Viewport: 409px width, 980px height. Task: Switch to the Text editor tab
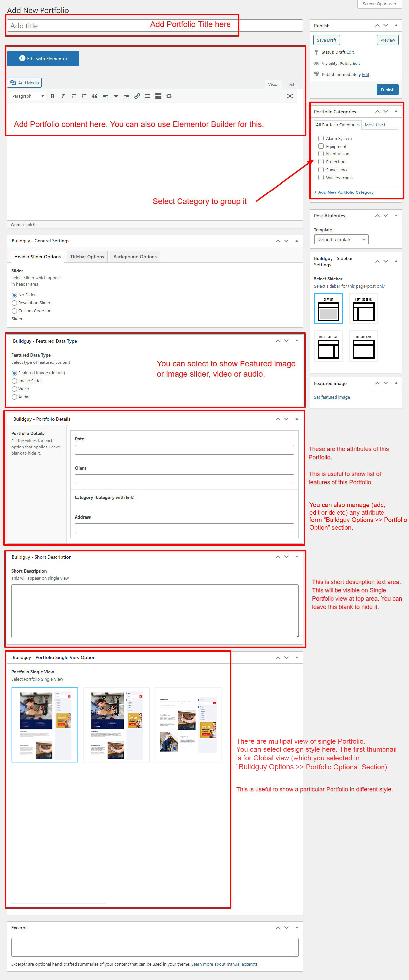click(290, 84)
